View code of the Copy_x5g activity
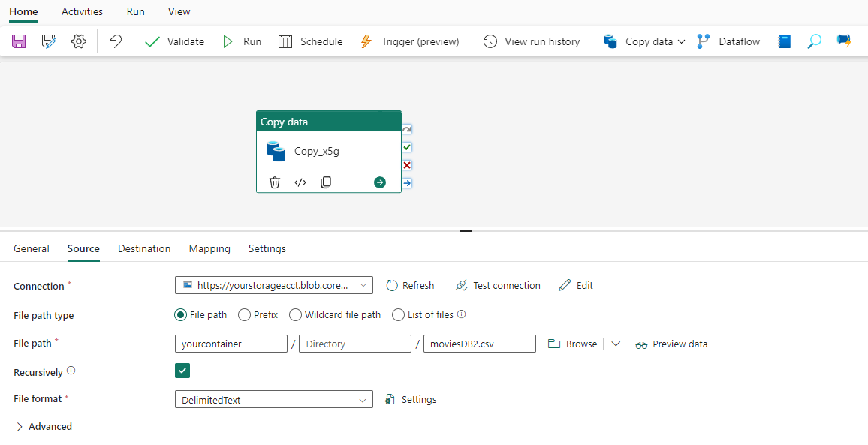This screenshot has height=445, width=868. (300, 182)
